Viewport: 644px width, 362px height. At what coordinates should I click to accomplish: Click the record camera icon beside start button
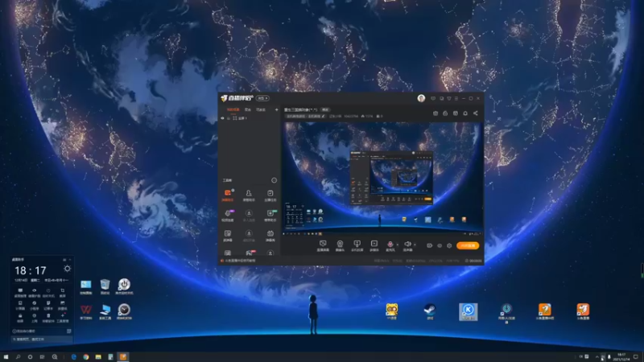pyautogui.click(x=429, y=245)
